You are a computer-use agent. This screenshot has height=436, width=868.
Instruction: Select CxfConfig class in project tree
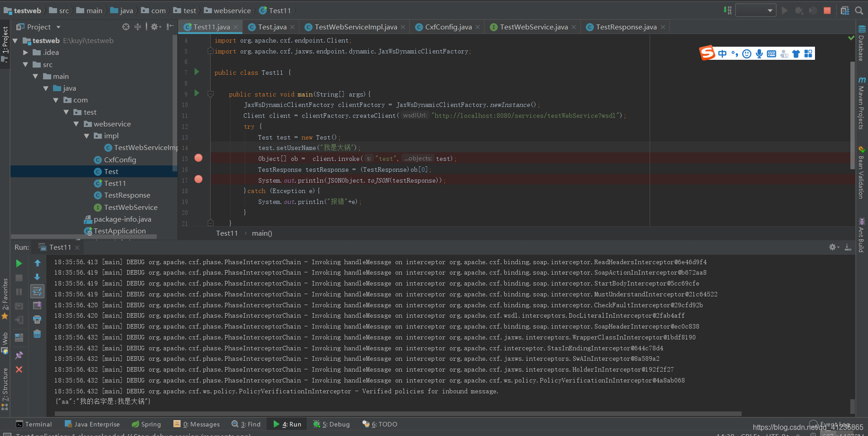point(120,160)
